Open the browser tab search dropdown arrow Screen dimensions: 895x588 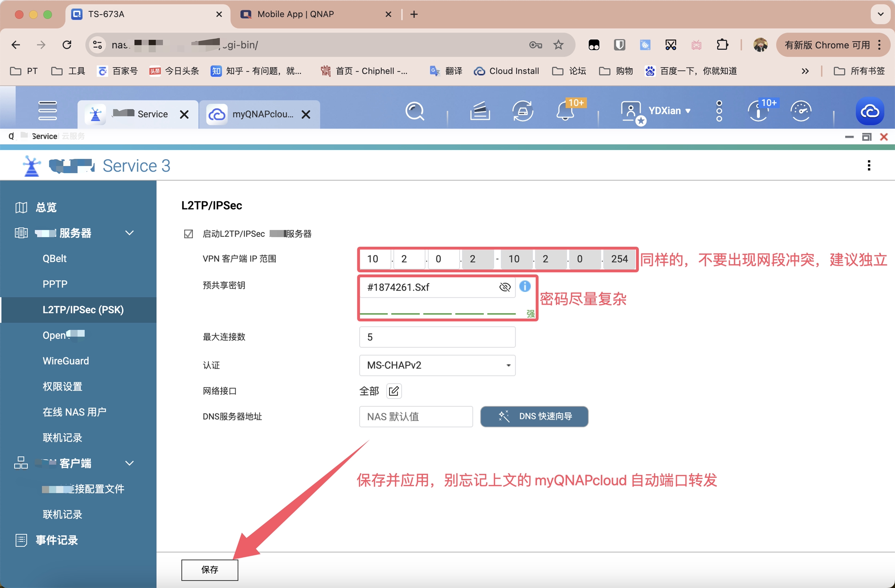[x=881, y=14]
